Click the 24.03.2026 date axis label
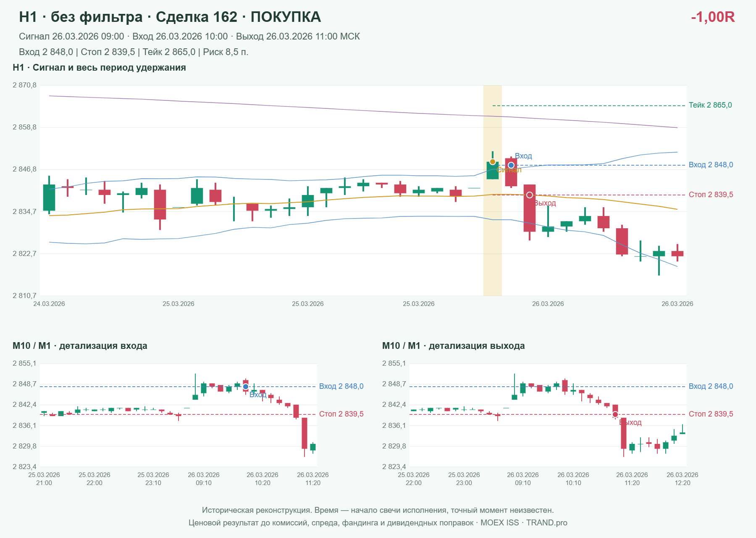Image resolution: width=756 pixels, height=538 pixels. pos(49,304)
